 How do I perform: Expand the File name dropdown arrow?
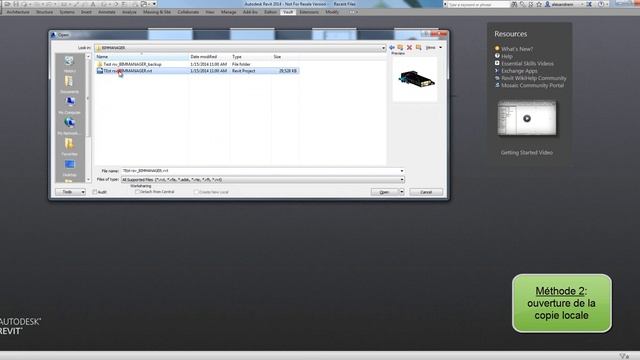point(402,171)
